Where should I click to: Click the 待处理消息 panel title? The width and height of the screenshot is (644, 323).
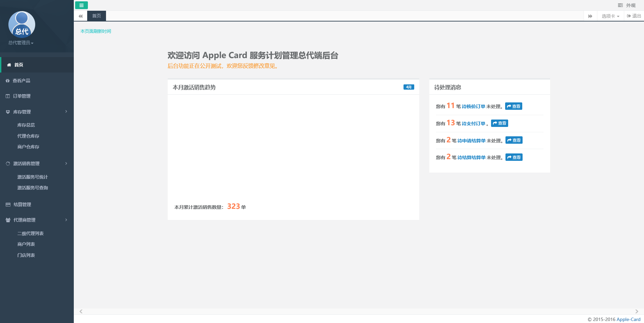click(x=447, y=87)
